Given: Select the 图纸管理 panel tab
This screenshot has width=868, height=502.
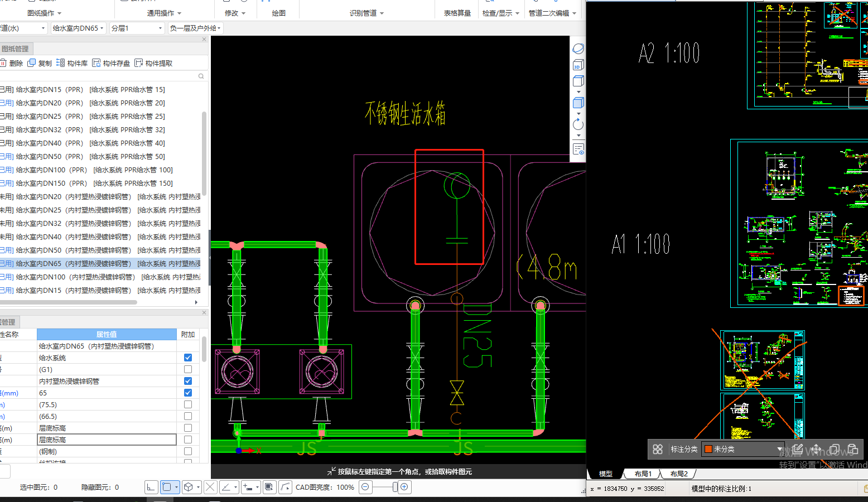Looking at the screenshot, I should pyautogui.click(x=15, y=49).
